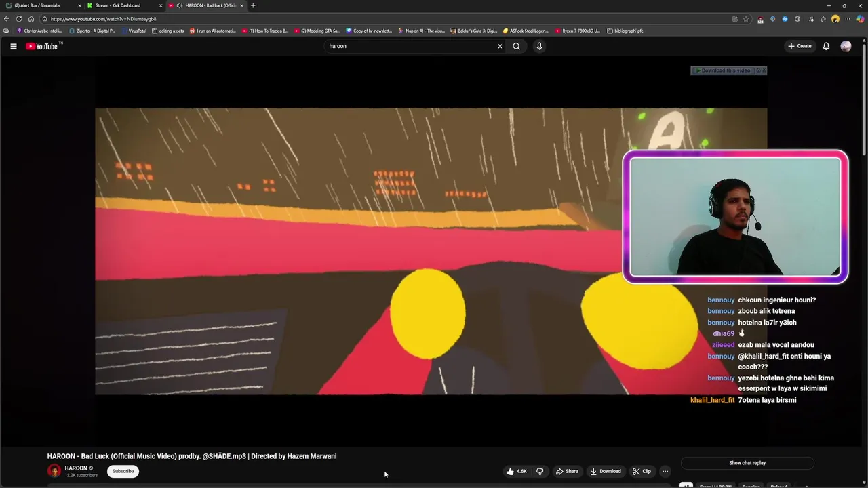Click the Download button under video
Screen dimensions: 868x488
(x=606, y=471)
